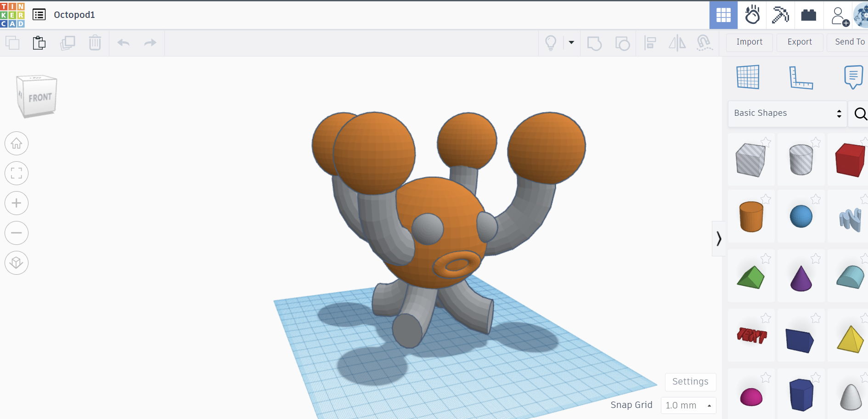Click the Export button
Image resolution: width=868 pixels, height=419 pixels.
tap(800, 42)
